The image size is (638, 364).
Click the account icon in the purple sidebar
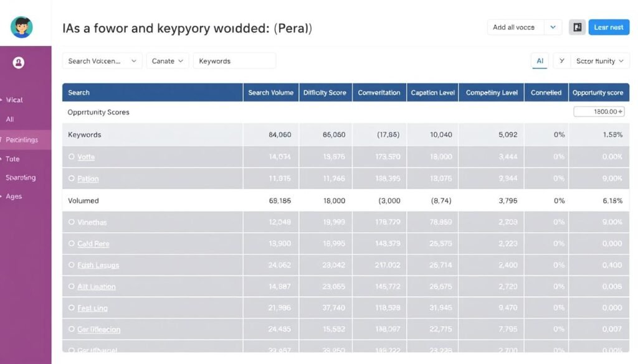pyautogui.click(x=18, y=61)
